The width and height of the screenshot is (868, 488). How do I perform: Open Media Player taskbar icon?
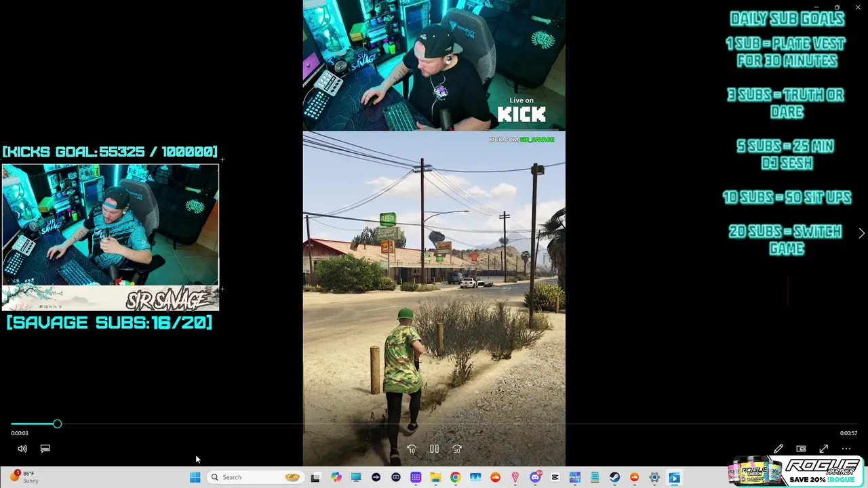(x=675, y=477)
